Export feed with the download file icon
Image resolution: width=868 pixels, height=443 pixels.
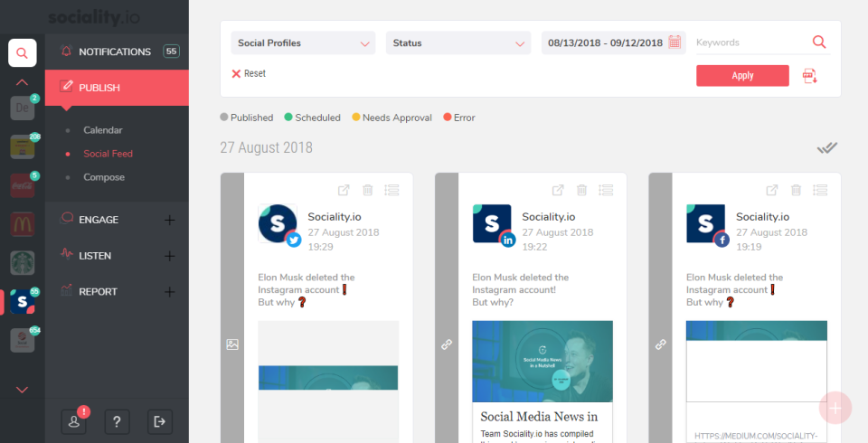(810, 76)
